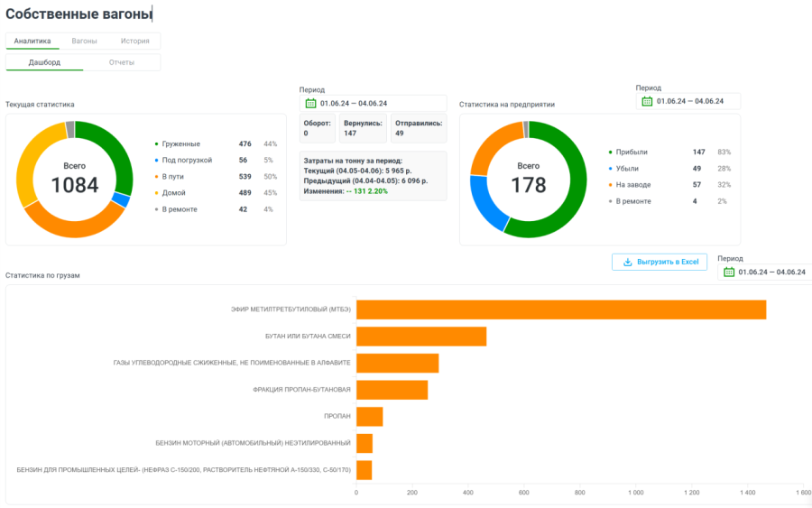This screenshot has height=508, width=812.
Task: Click calendar icon in period field beside Excel export
Action: (728, 272)
